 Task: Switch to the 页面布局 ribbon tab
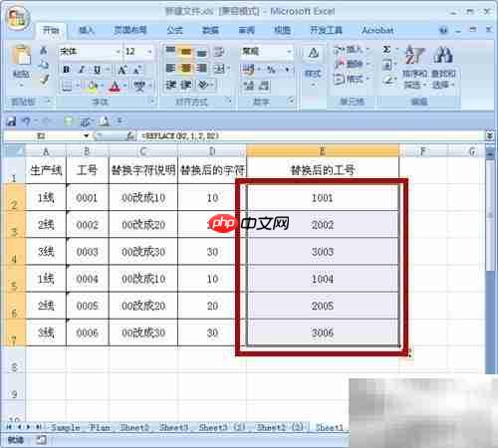[x=130, y=31]
